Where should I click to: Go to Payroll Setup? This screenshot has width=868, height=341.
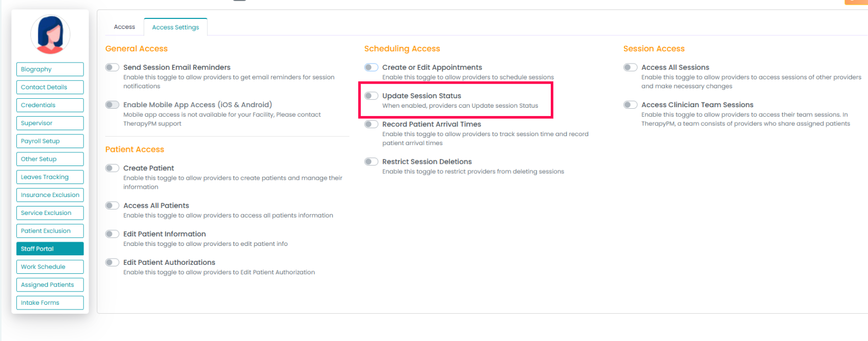(x=50, y=141)
